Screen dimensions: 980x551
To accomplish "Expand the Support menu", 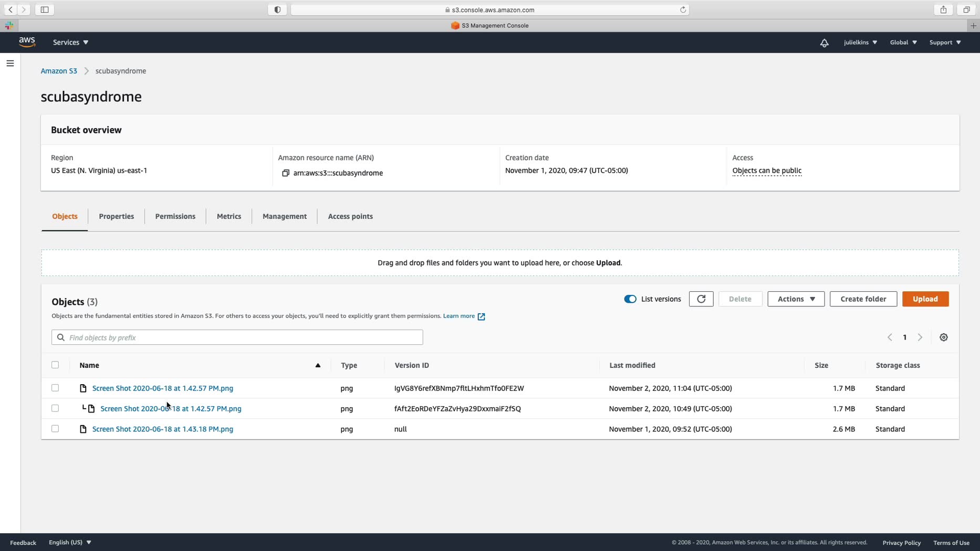I will (x=945, y=43).
